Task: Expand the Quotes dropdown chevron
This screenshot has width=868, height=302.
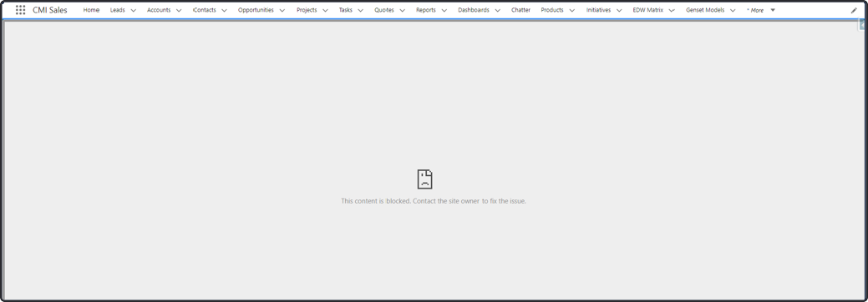Action: (x=403, y=11)
